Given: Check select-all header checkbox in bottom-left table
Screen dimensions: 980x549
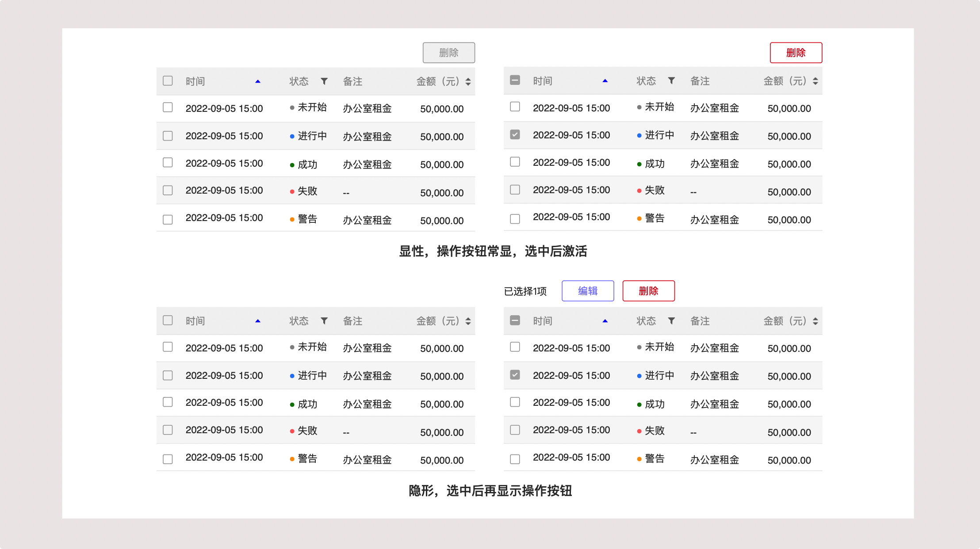Looking at the screenshot, I should tap(168, 320).
